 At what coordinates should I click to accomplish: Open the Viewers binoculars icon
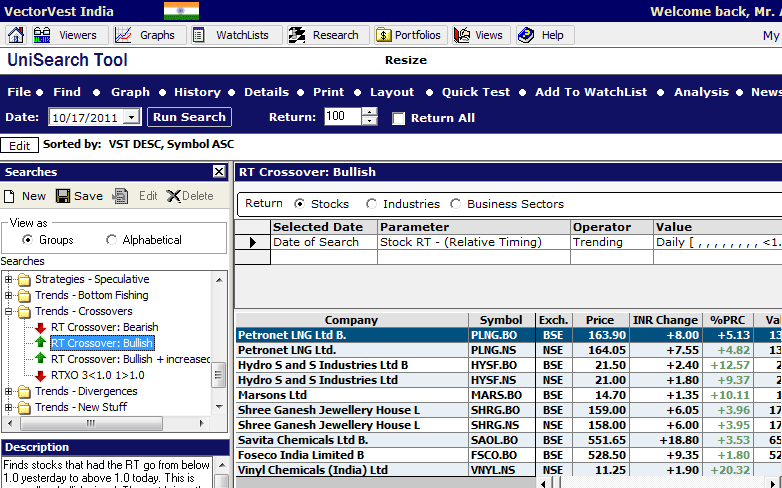click(x=42, y=35)
